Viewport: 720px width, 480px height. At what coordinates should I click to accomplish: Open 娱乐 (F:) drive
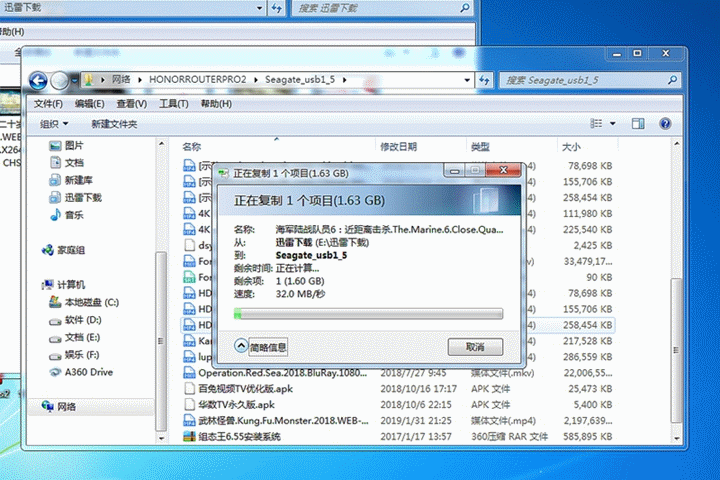74,355
